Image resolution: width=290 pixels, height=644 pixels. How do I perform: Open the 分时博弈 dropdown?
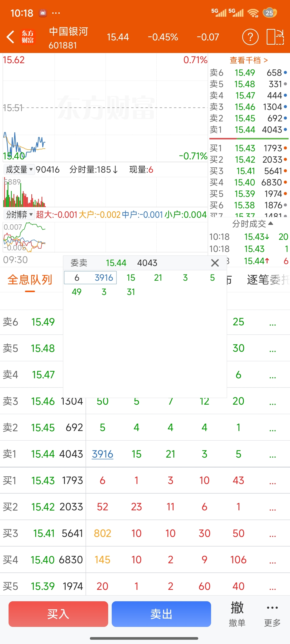coord(19,214)
